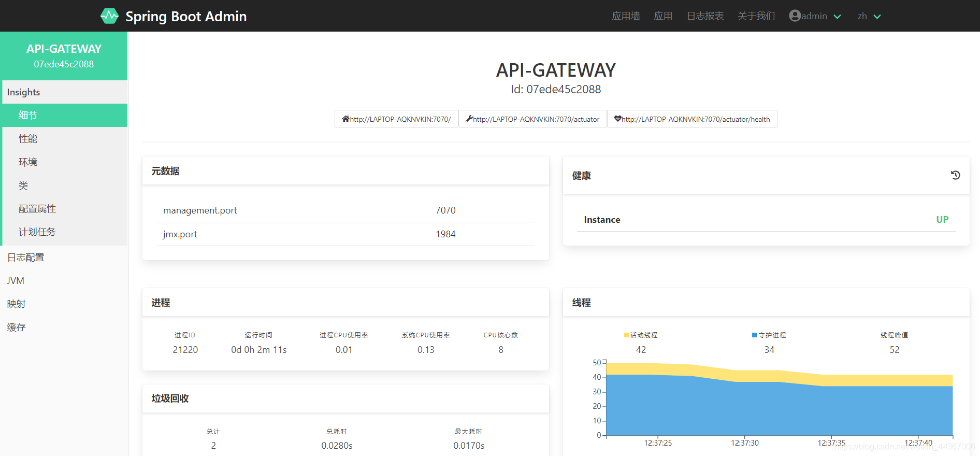Image resolution: width=980 pixels, height=456 pixels.
Task: Click the process ID value 21220
Action: pyautogui.click(x=185, y=350)
